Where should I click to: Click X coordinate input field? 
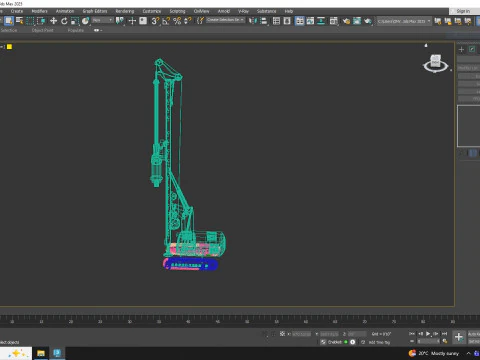point(301,334)
